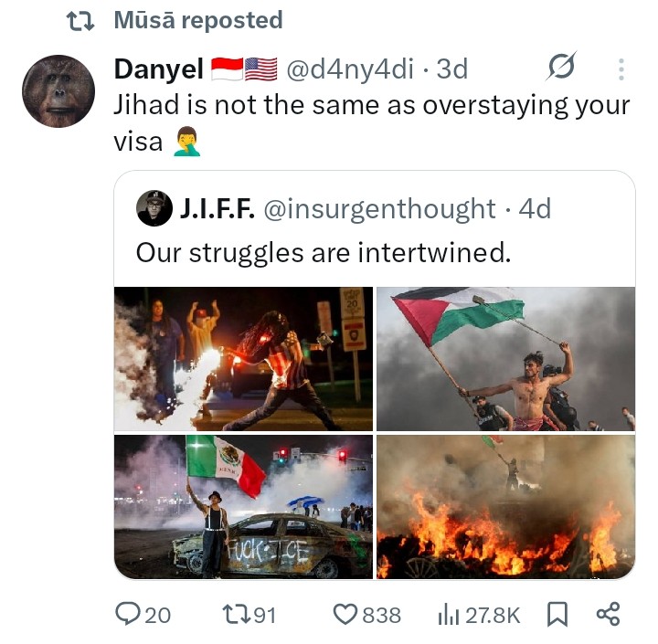
Task: Like the post with heart icon
Action: click(345, 615)
